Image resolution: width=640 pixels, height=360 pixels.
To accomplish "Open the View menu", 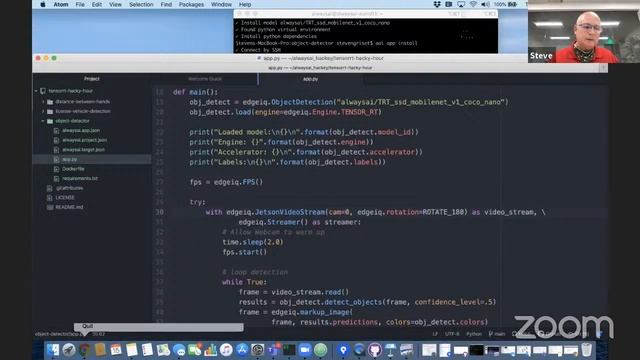I will [x=115, y=4].
